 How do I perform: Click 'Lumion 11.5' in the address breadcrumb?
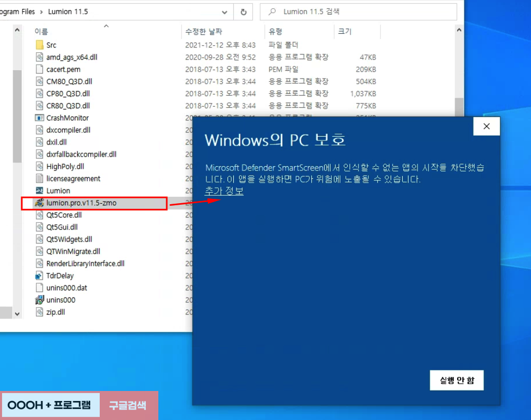(x=68, y=12)
